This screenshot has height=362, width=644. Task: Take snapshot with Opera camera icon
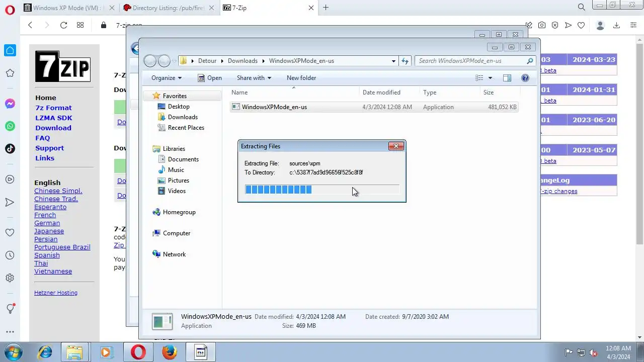[x=542, y=25]
